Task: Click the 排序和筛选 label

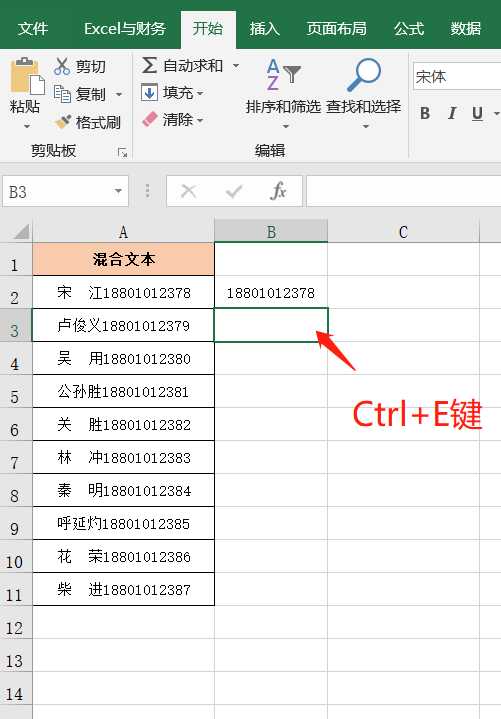Action: coord(283,106)
